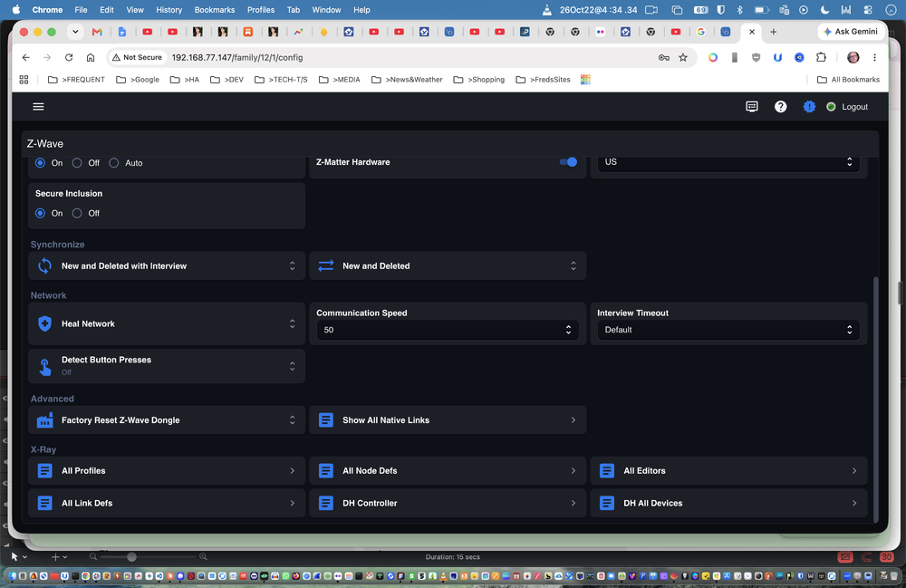This screenshot has width=906, height=588.
Task: Expand Heal Network options
Action: (293, 324)
